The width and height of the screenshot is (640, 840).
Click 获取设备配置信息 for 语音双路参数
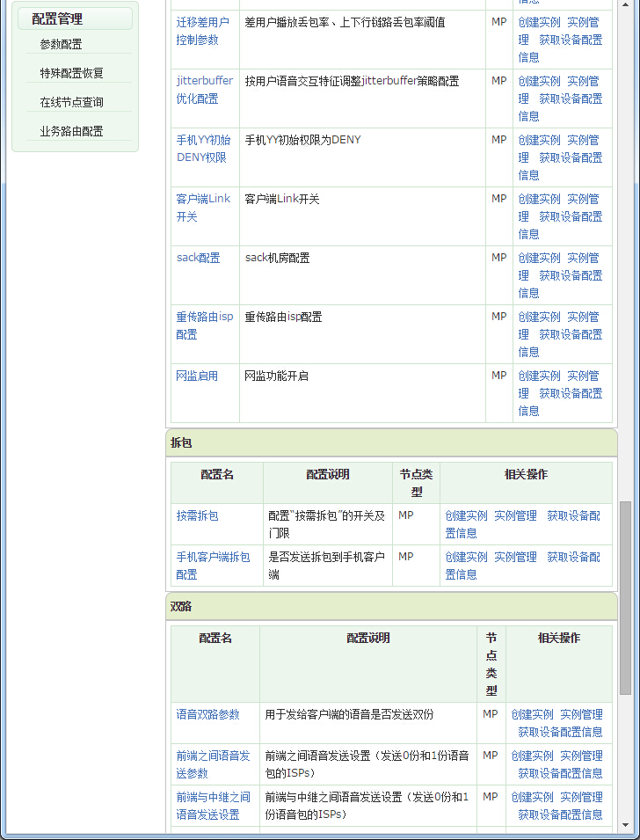[x=560, y=732]
